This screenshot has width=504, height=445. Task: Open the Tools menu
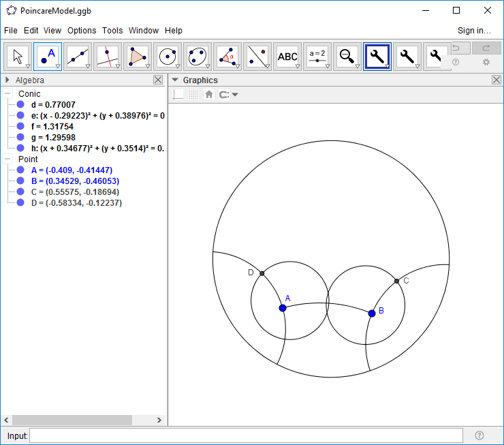click(112, 31)
